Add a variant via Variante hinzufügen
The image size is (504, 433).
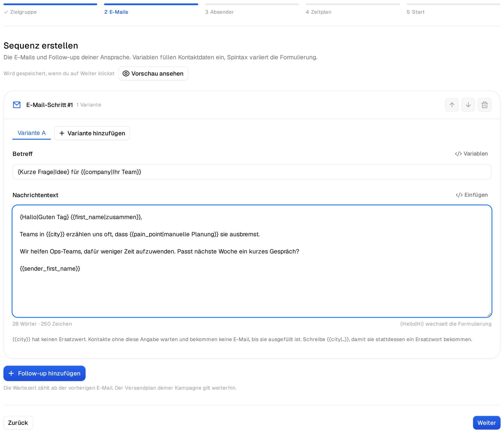pos(92,133)
